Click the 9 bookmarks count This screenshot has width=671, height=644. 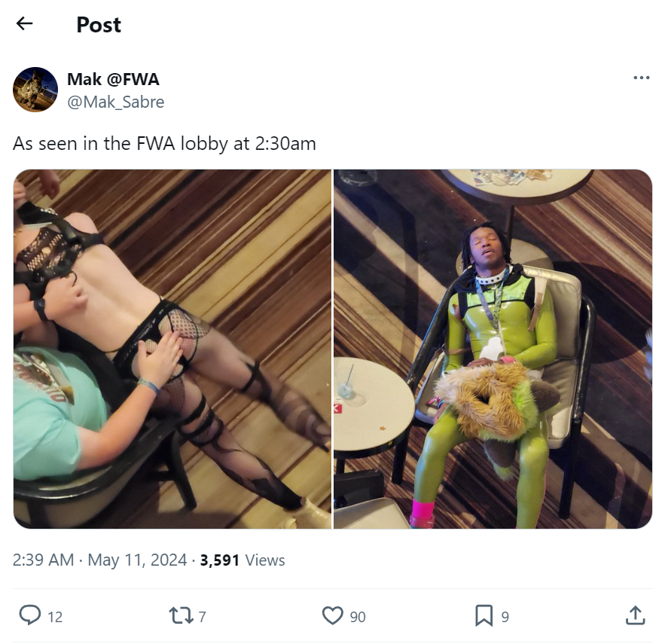(x=505, y=617)
